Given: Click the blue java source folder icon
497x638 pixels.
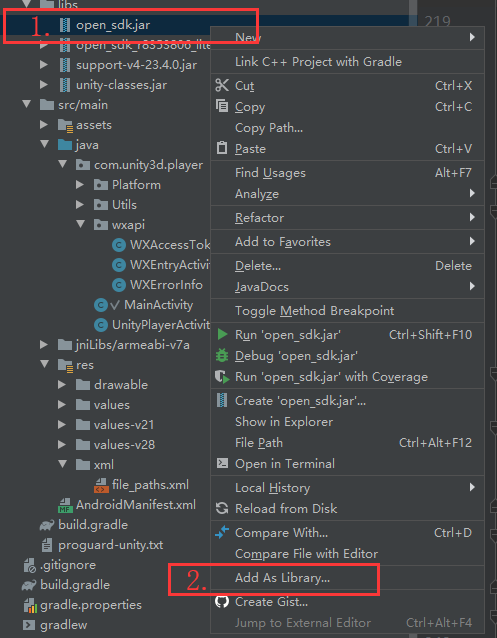Looking at the screenshot, I should 65,145.
